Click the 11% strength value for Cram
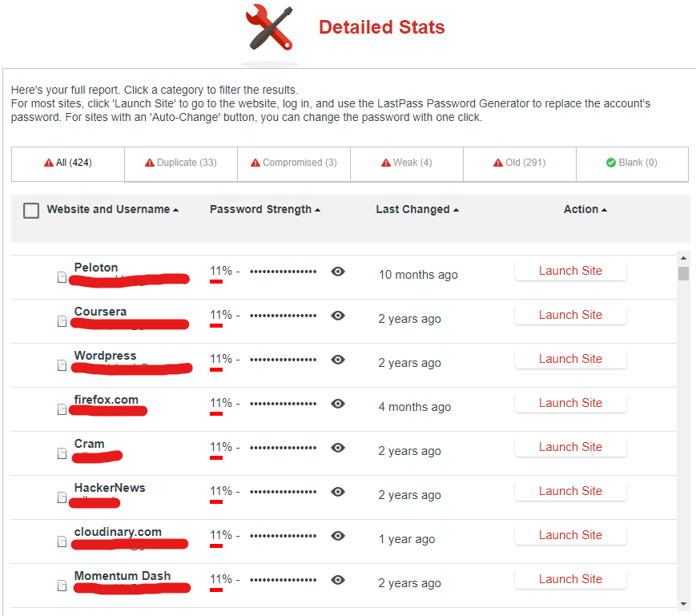This screenshot has width=696, height=616. pyautogui.click(x=221, y=446)
